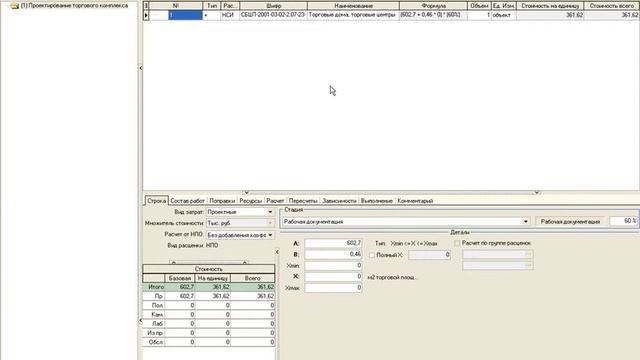Select the Из пр row in cost table
Screen dimensions: 640x360
point(209,333)
